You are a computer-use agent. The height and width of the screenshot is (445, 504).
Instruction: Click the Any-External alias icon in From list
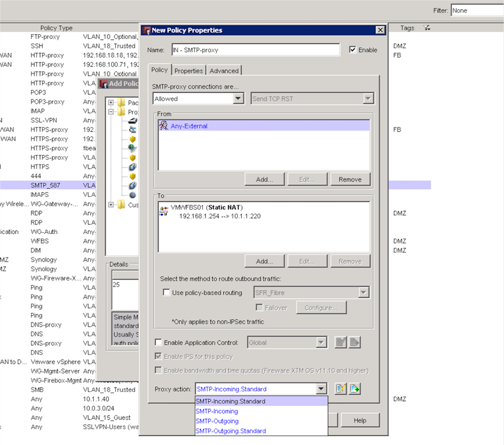click(x=163, y=126)
